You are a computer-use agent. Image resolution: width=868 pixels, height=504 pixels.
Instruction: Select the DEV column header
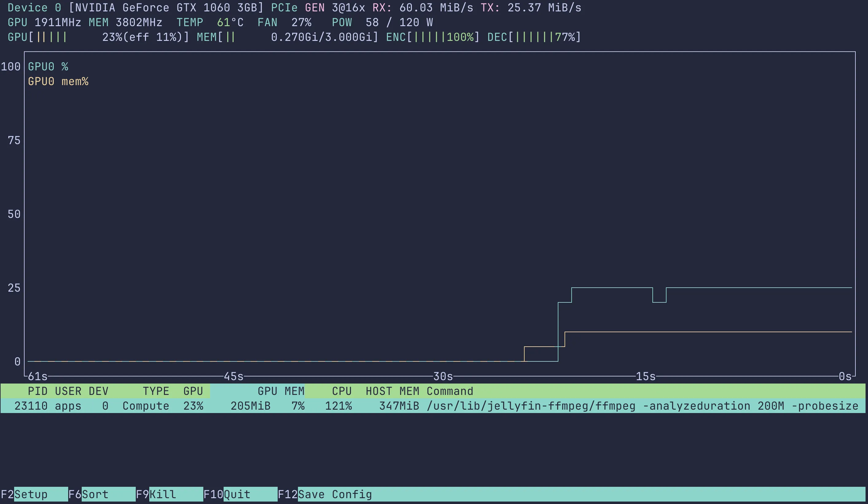click(99, 391)
